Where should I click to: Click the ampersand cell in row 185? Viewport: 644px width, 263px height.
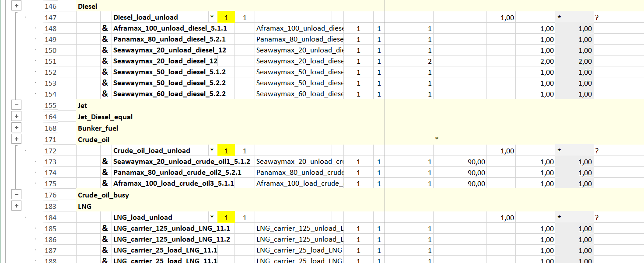pyautogui.click(x=105, y=228)
